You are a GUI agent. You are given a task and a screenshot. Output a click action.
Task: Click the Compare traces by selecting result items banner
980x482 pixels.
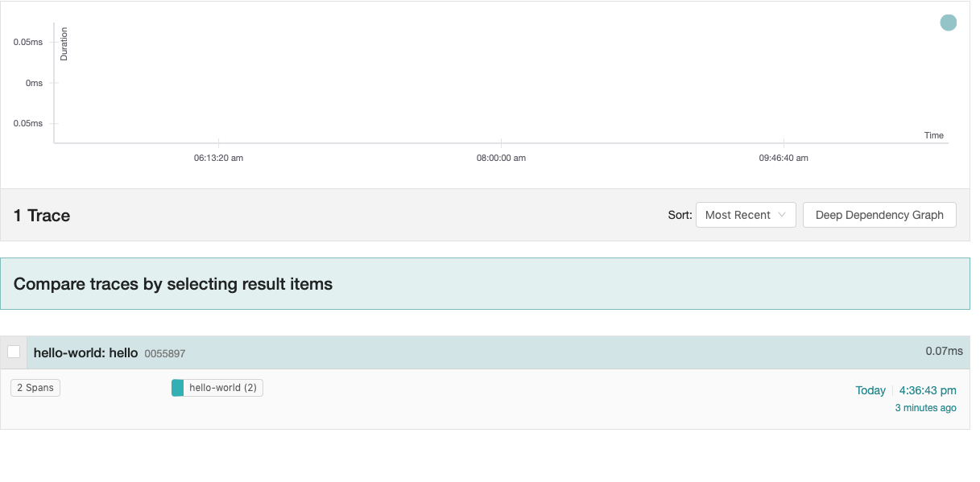[x=173, y=284]
